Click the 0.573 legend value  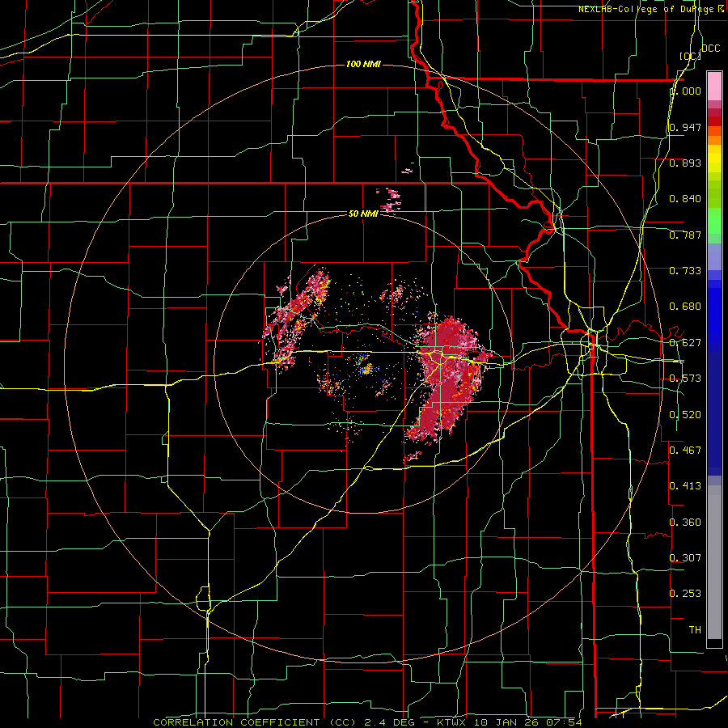tap(685, 379)
